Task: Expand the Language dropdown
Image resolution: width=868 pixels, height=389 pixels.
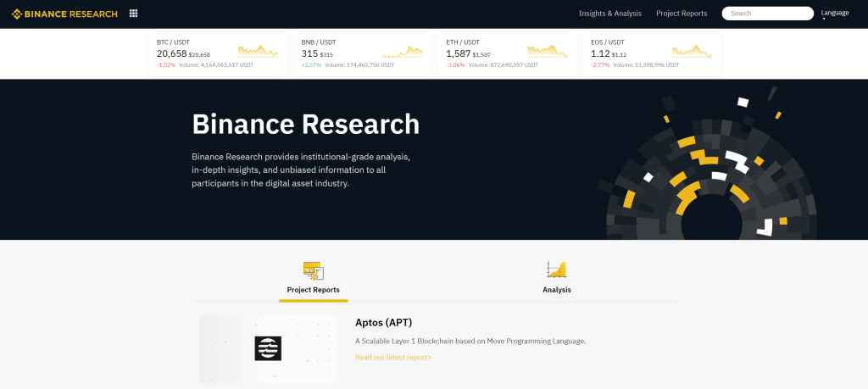Action: click(834, 14)
